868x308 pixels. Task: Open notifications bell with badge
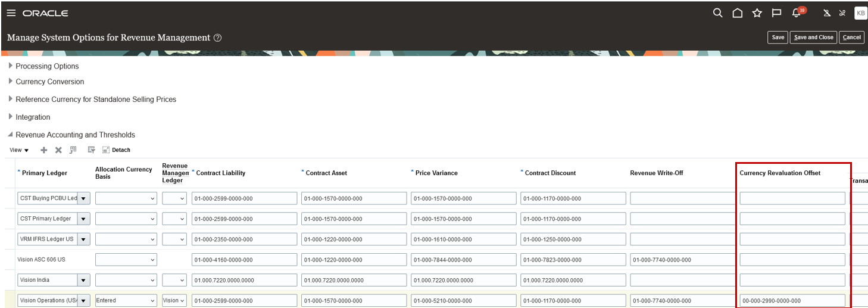tap(798, 13)
